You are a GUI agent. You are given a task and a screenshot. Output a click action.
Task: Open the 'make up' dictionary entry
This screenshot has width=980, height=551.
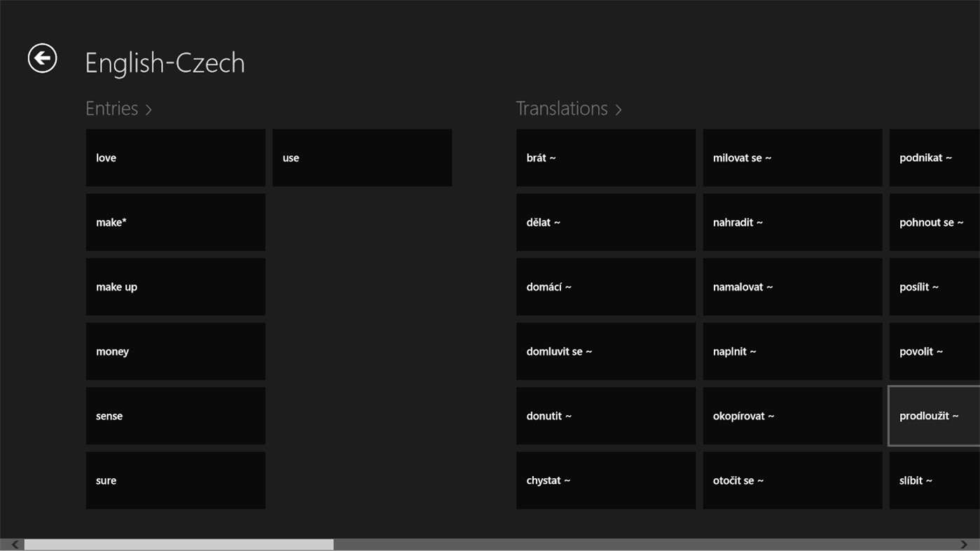tap(175, 286)
